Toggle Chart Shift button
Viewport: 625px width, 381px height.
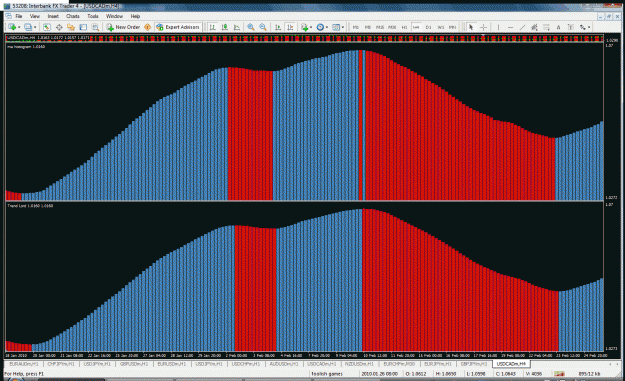pos(290,27)
